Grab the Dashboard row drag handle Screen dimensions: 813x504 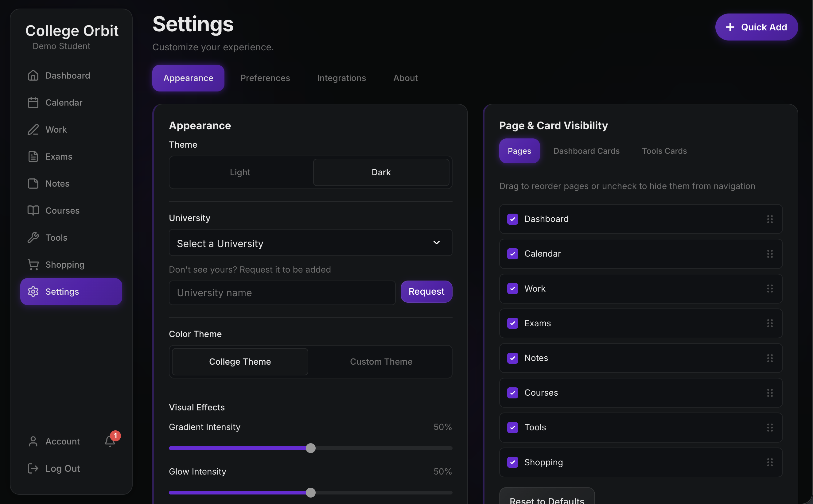point(770,219)
